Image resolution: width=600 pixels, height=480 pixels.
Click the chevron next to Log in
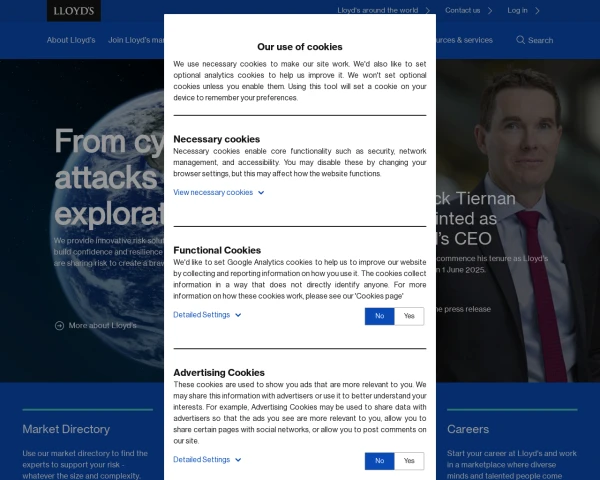(x=538, y=11)
